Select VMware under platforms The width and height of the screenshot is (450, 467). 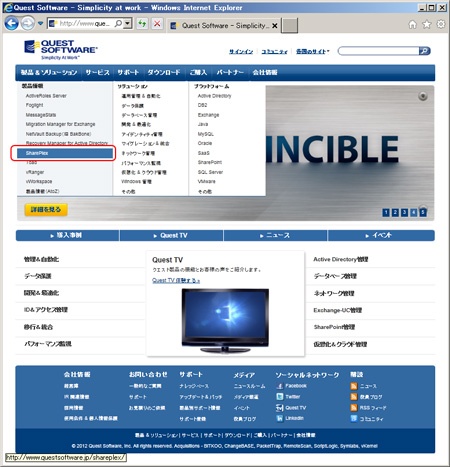point(206,181)
